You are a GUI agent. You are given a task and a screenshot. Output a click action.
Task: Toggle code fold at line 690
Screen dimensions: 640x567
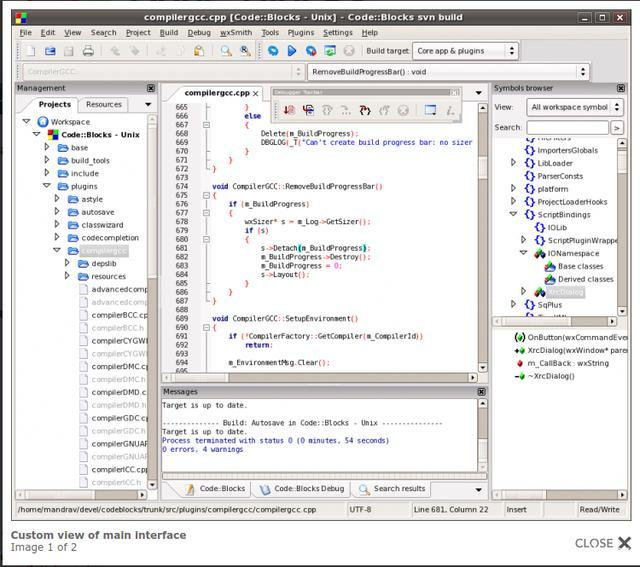207,327
